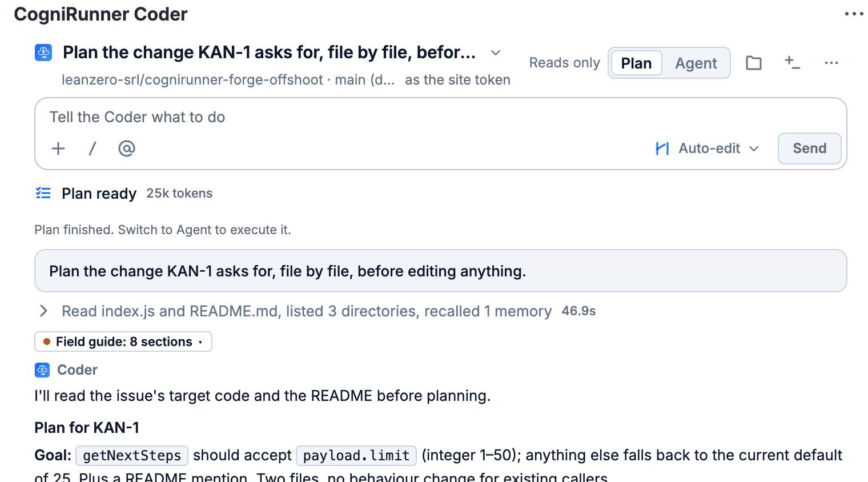Viewport: 868px width, 482px height.
Task: Click the '46.9s' duration text
Action: click(x=578, y=311)
